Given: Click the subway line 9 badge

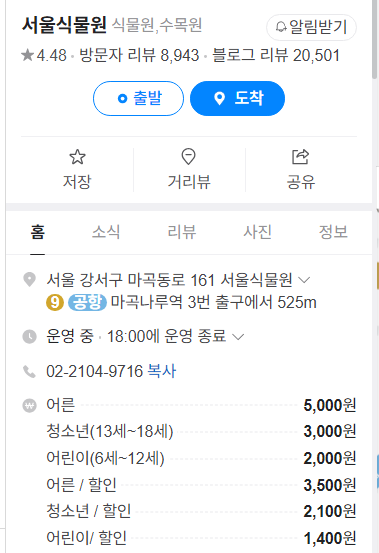Looking at the screenshot, I should tap(55, 303).
